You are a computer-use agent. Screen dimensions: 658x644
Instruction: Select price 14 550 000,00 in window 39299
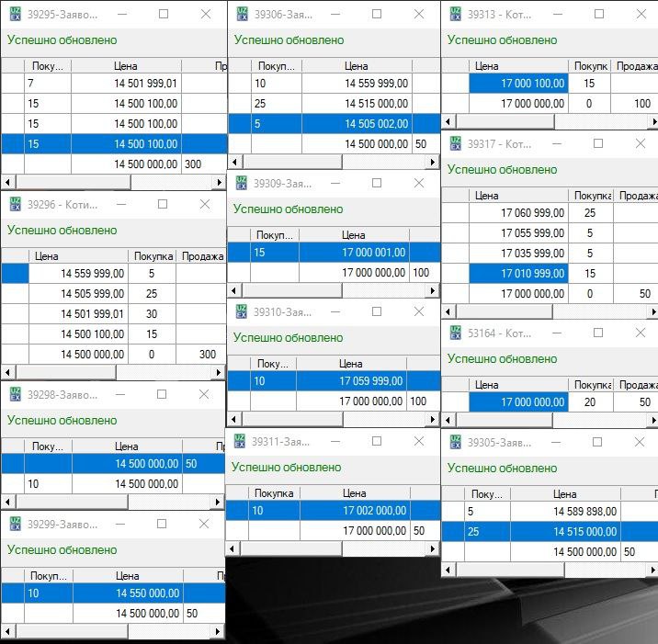pyautogui.click(x=128, y=593)
